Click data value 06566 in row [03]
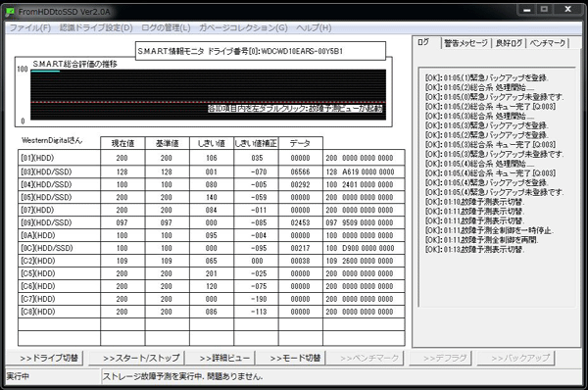 pyautogui.click(x=301, y=171)
